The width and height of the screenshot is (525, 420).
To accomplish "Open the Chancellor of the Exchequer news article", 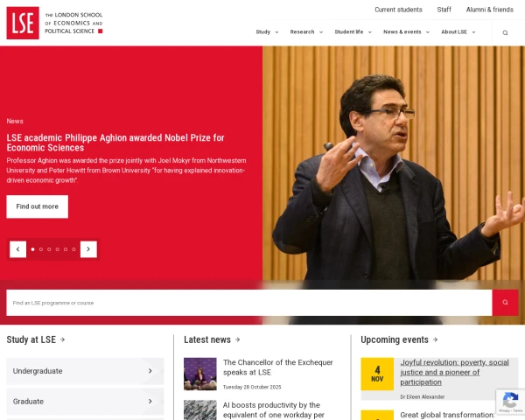I will [x=277, y=367].
